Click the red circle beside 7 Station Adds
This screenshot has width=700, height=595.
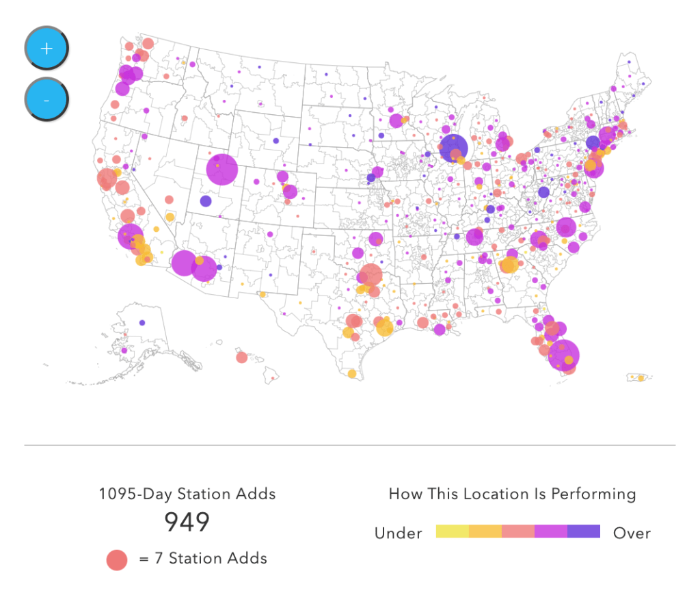click(x=117, y=559)
